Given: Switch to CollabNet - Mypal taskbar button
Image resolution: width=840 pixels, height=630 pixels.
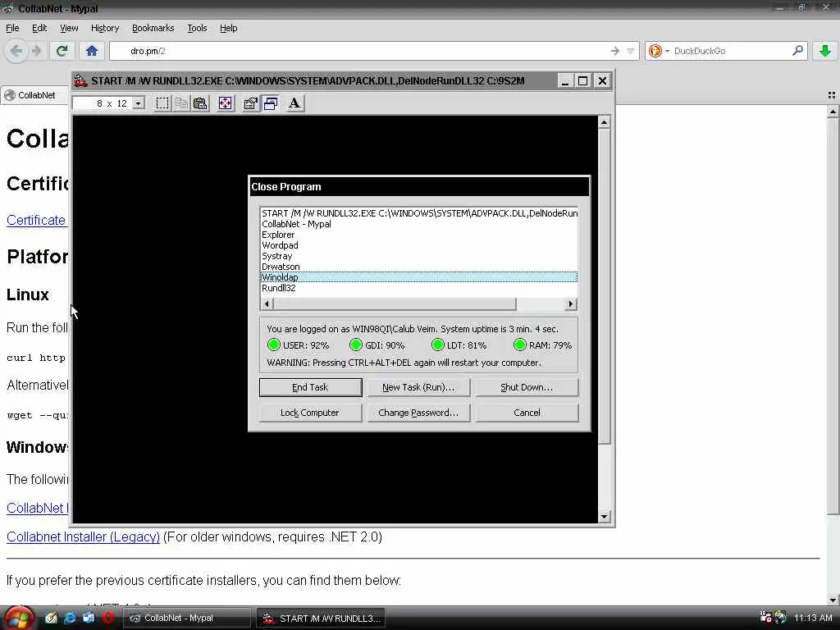Looking at the screenshot, I should pyautogui.click(x=188, y=619).
